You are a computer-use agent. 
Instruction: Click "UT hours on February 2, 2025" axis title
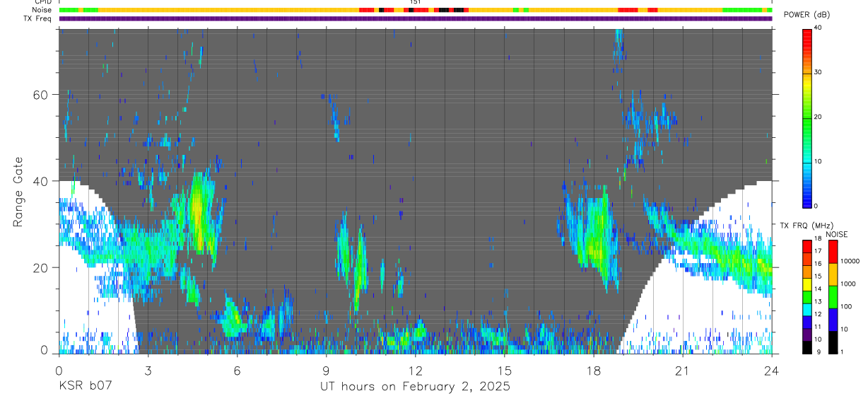(x=416, y=387)
